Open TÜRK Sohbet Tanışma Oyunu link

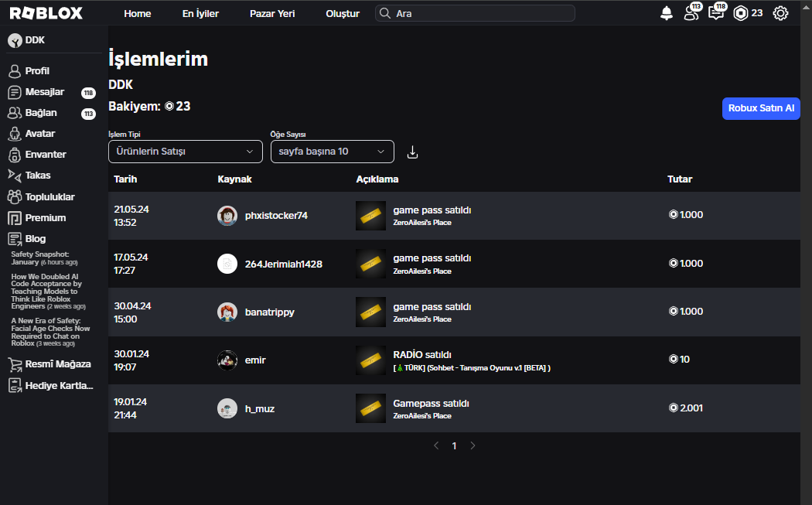click(472, 368)
